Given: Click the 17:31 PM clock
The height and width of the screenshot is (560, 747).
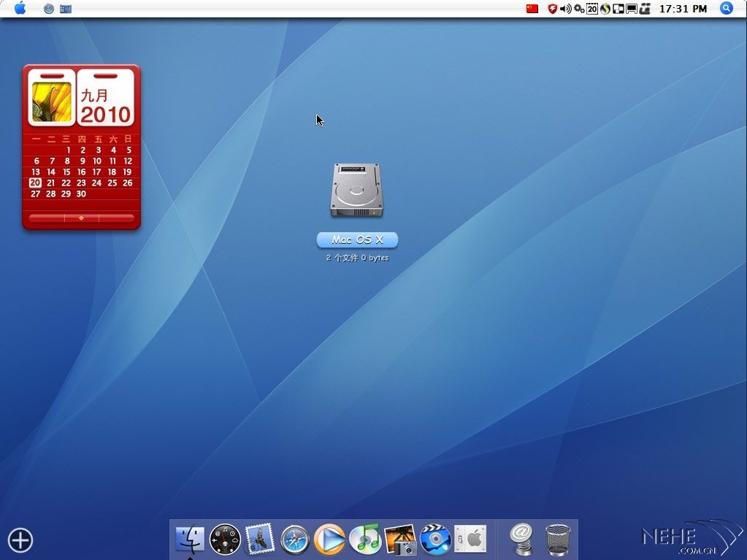Looking at the screenshot, I should click(683, 9).
